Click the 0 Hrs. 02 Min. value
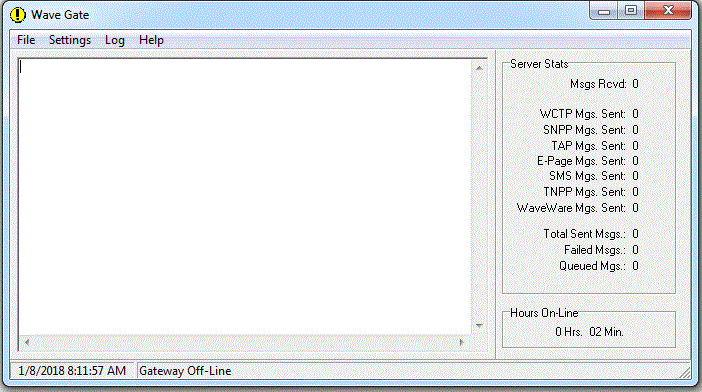This screenshot has width=702, height=392. coord(589,332)
